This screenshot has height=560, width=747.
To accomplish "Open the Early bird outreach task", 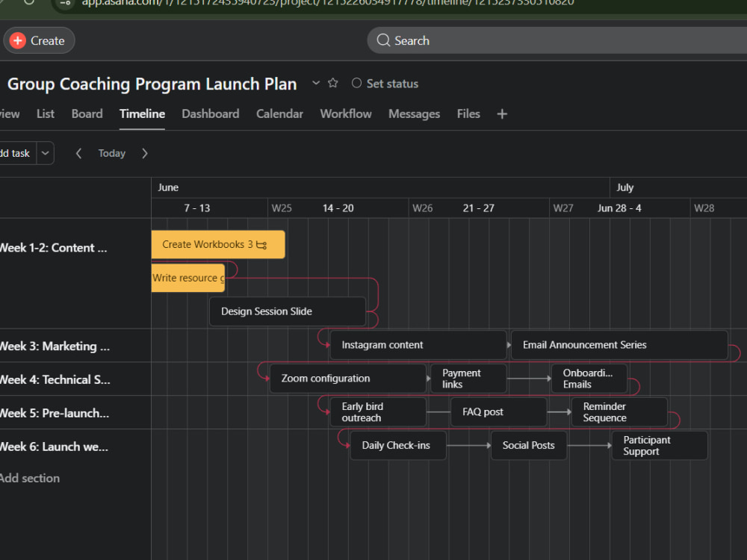I will 378,412.
